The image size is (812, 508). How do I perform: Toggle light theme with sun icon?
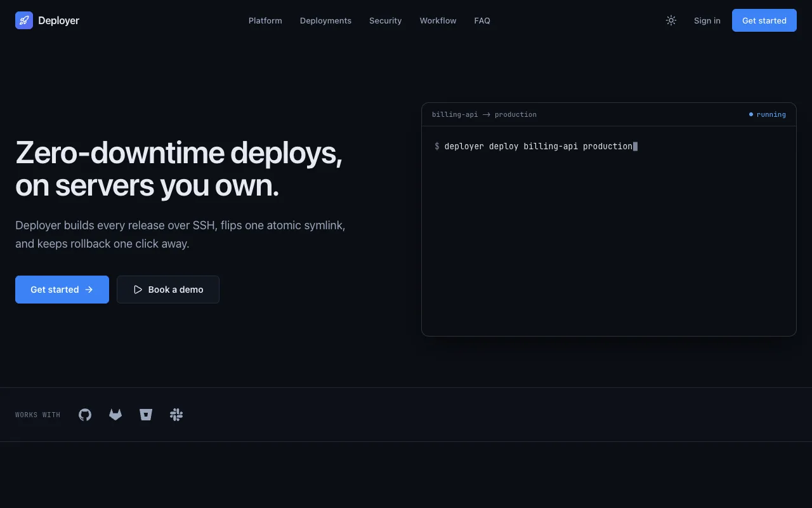pos(671,20)
